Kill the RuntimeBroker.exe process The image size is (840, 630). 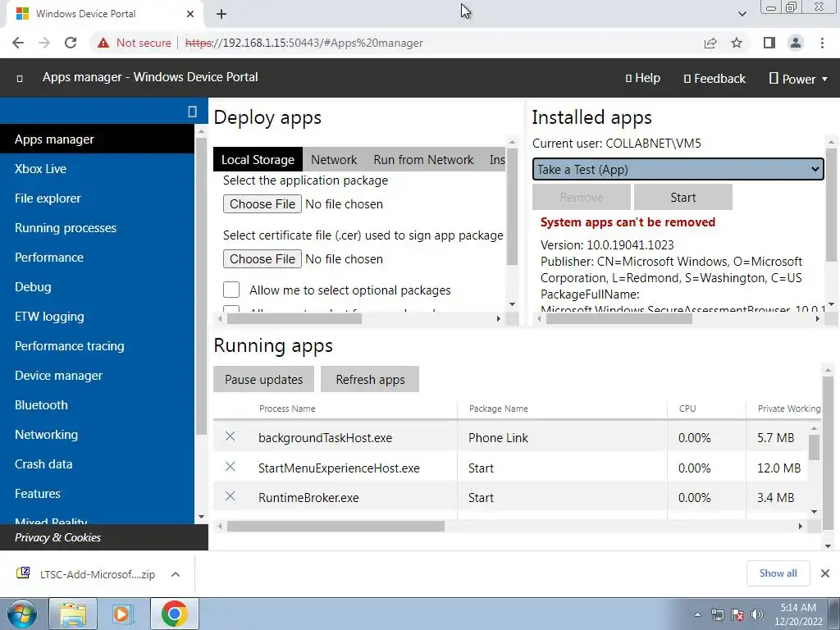(231, 496)
